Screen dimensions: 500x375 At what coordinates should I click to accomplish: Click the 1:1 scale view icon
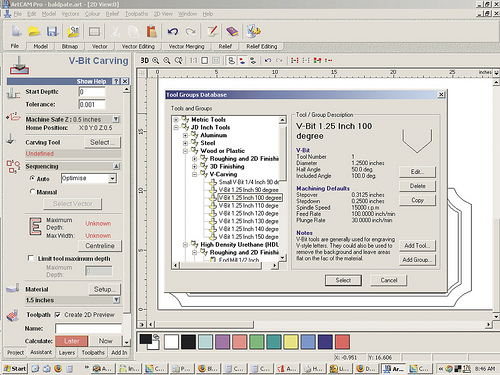coord(193,60)
